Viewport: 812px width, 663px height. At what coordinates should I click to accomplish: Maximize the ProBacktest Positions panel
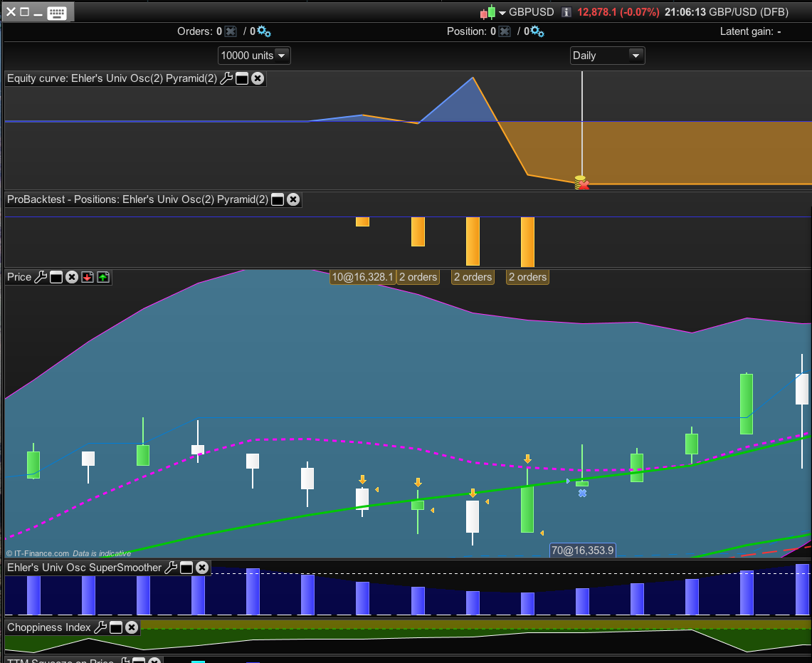pos(278,199)
